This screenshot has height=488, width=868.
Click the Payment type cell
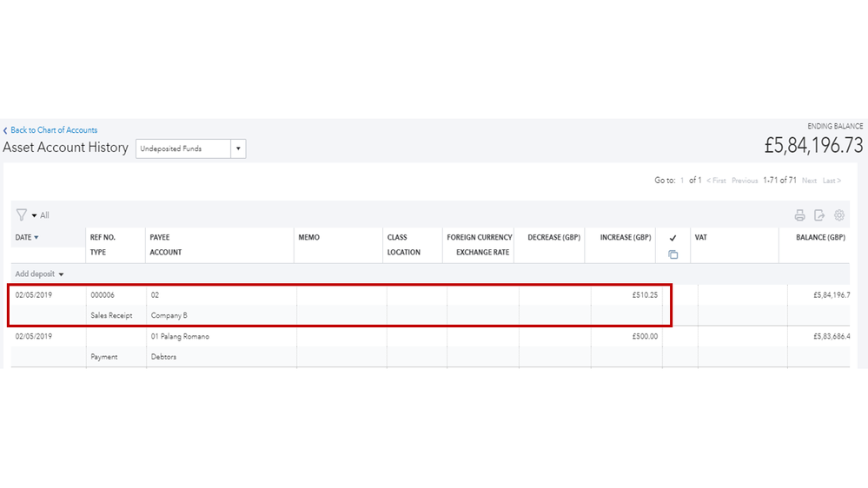104,357
